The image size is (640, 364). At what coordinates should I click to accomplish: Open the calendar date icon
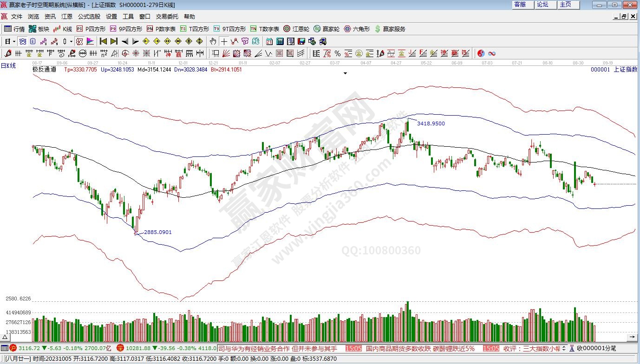coord(269,41)
